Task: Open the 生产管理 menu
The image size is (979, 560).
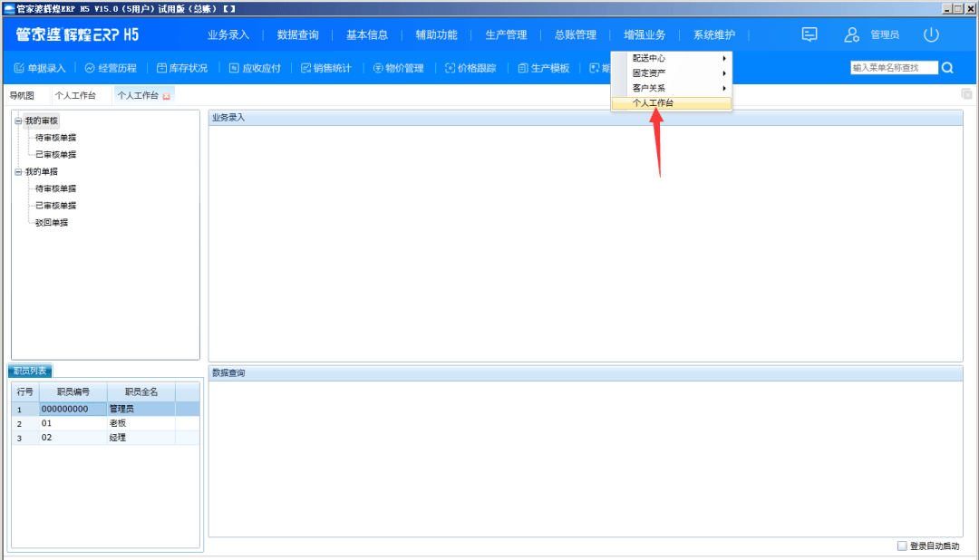Action: [x=506, y=35]
